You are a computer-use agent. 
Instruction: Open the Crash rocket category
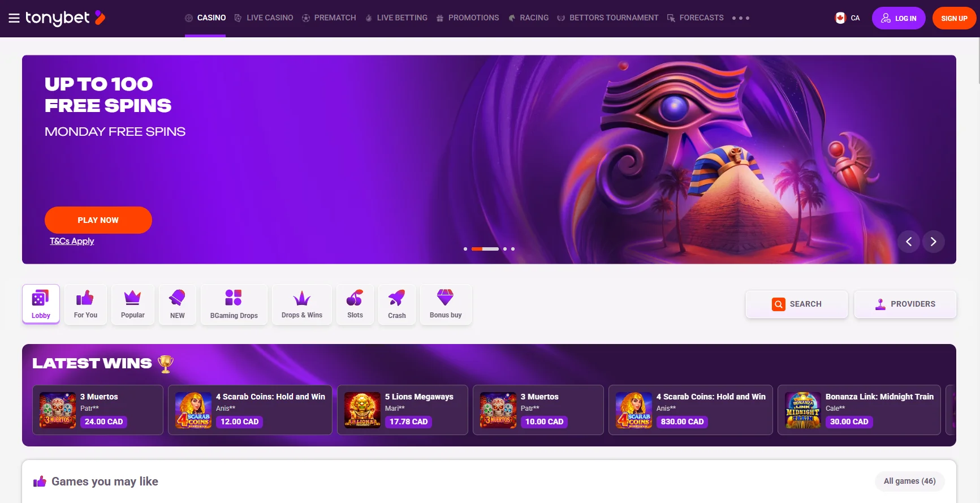397,304
